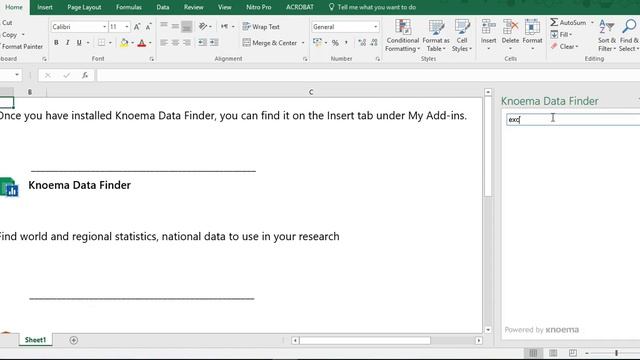Open the borders button
The image size is (640, 360).
[x=101, y=43]
